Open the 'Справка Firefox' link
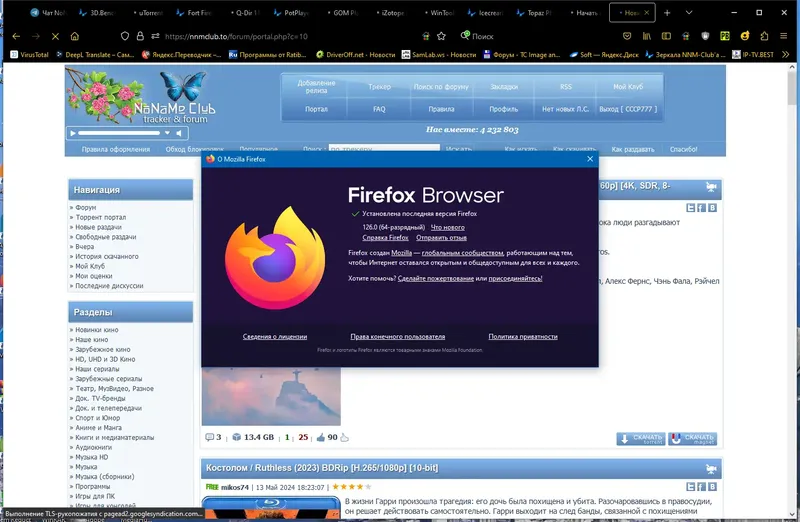Viewport: 800px width, 522px height. (385, 237)
